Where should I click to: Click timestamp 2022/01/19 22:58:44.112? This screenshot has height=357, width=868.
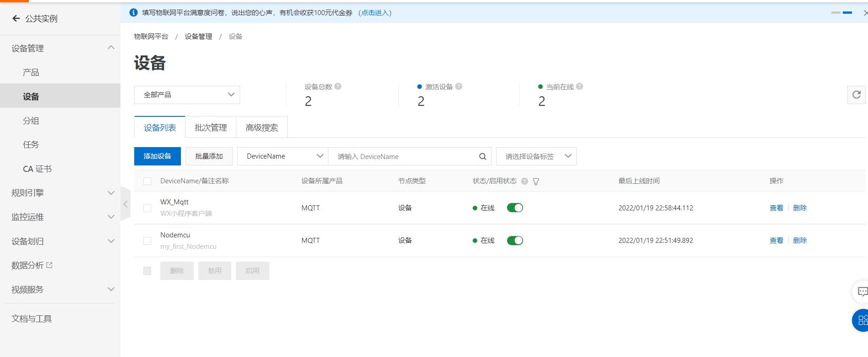pos(655,208)
